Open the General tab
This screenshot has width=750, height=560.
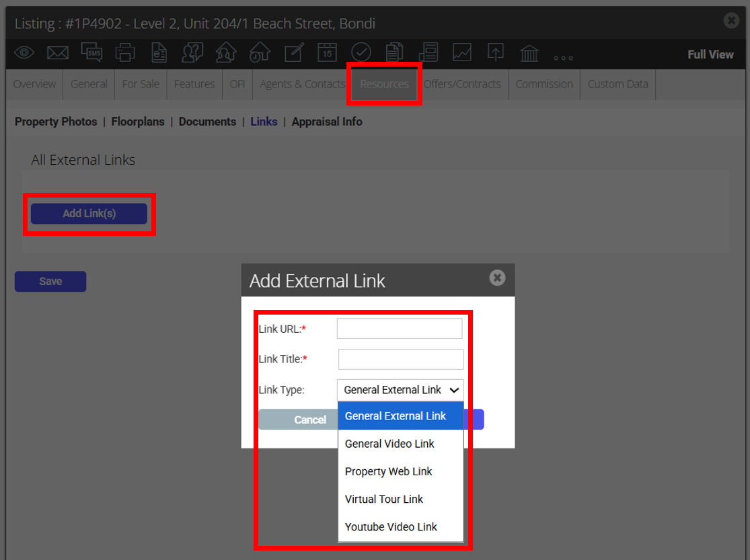pyautogui.click(x=89, y=84)
